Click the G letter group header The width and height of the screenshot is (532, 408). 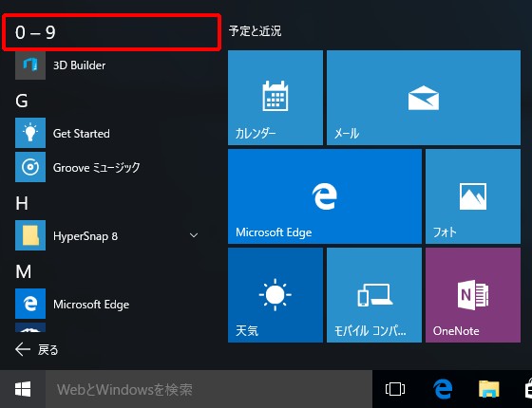(21, 101)
